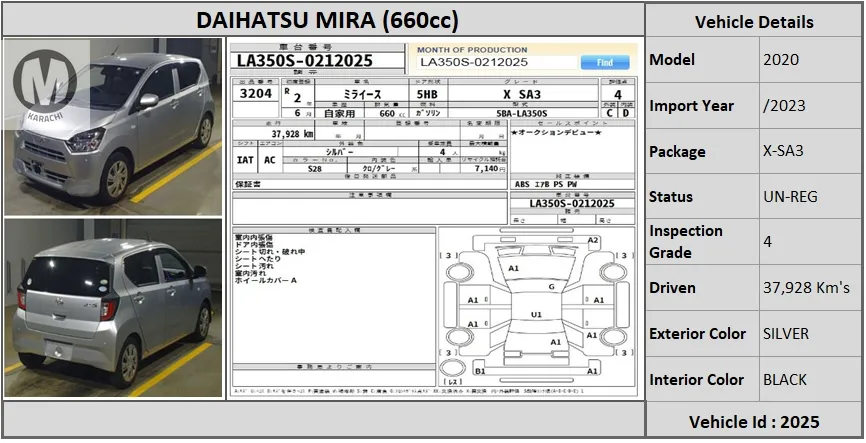Click the auction score 4 cell
866x443 pixels.
[x=617, y=94]
